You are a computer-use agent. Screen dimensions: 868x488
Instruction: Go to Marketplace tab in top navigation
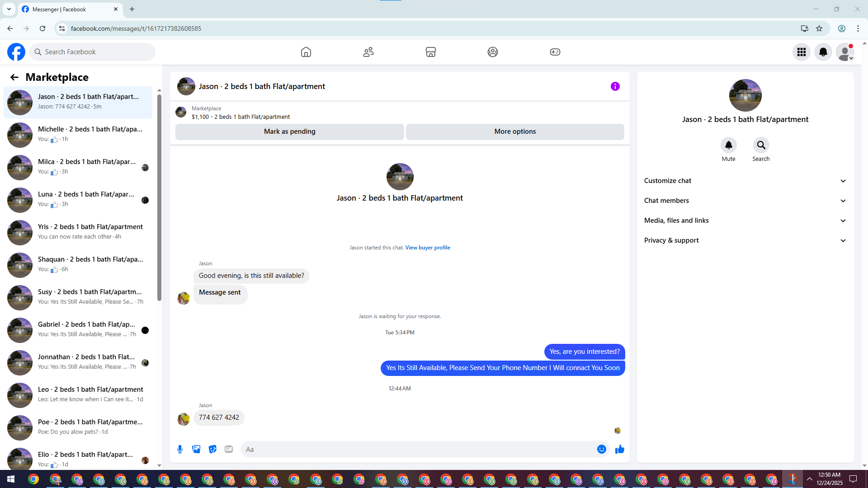pyautogui.click(x=430, y=52)
